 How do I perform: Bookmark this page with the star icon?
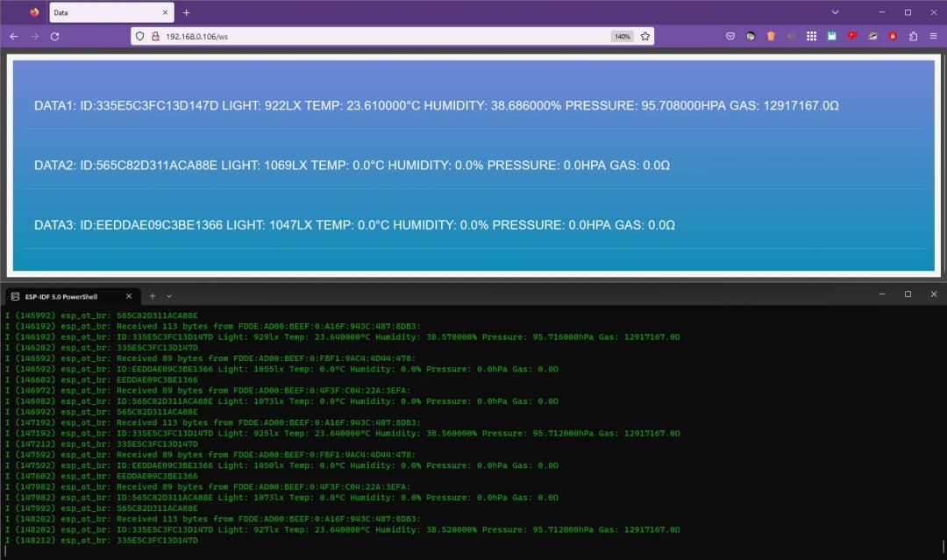(645, 36)
